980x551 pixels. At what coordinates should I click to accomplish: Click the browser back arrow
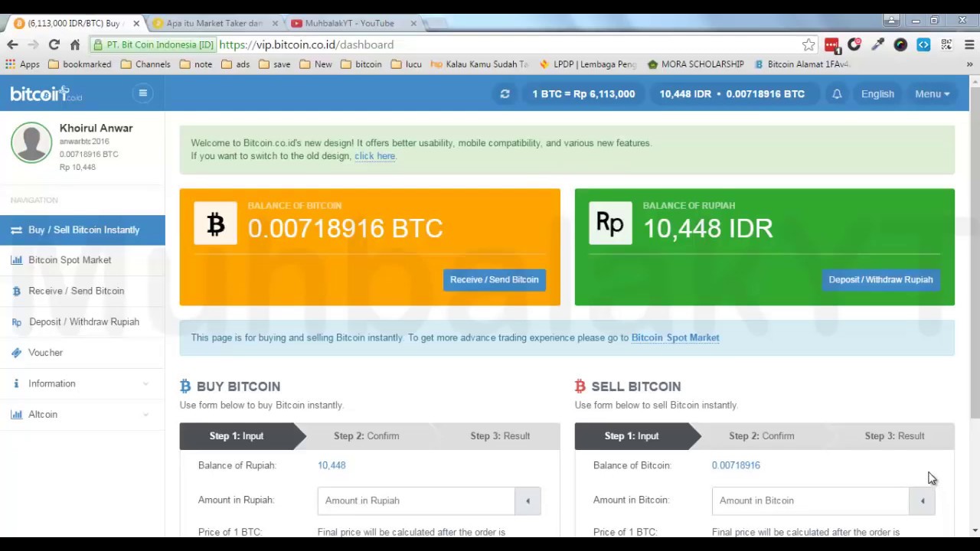(x=12, y=44)
